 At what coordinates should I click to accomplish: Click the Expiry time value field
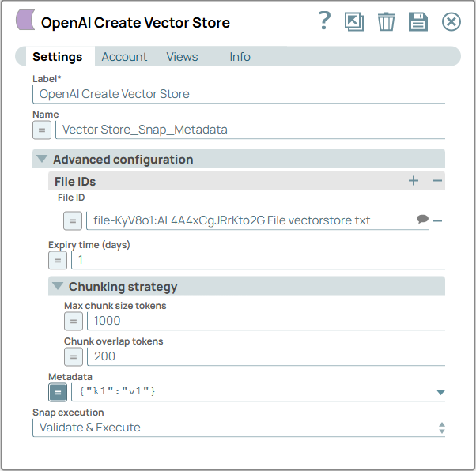coord(259,260)
